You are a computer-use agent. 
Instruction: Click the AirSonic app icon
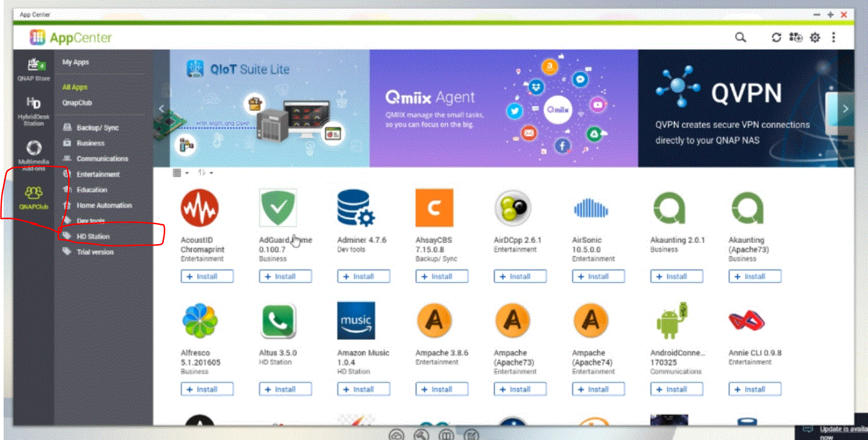pyautogui.click(x=591, y=208)
